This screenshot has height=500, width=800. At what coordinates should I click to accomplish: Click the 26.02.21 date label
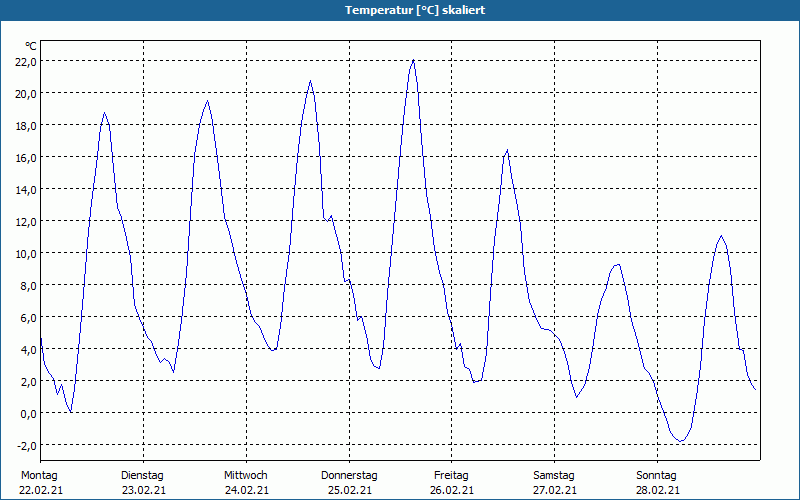452,490
